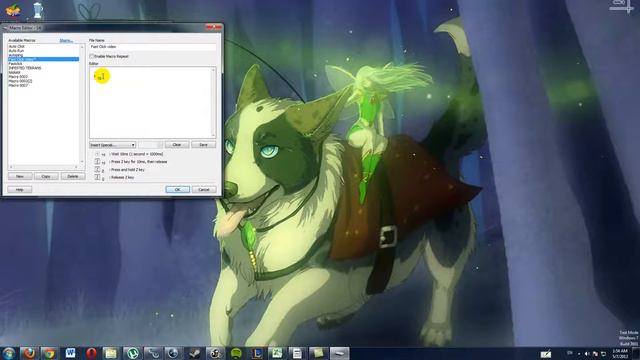Focus the File Name text field
Viewport: 640px width, 360px height.
[x=153, y=47]
